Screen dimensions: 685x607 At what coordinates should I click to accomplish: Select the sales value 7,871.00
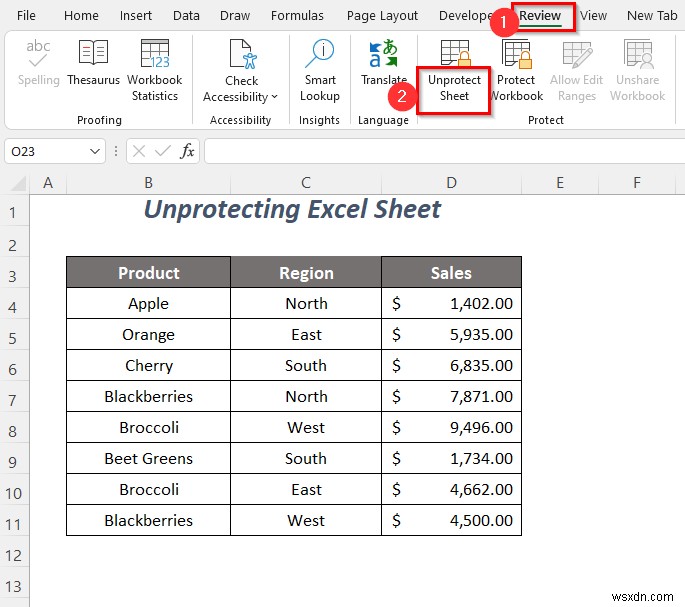(451, 396)
